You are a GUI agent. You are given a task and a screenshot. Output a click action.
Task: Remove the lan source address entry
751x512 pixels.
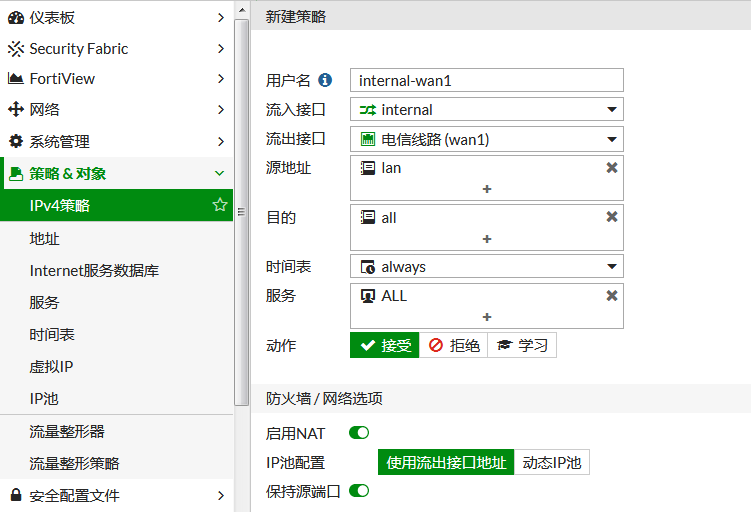pyautogui.click(x=612, y=168)
